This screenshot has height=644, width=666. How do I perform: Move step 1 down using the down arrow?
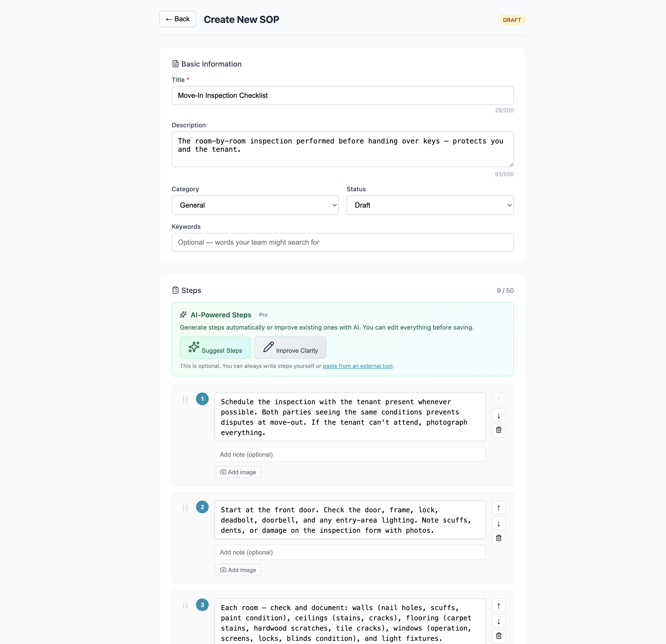[x=499, y=415]
